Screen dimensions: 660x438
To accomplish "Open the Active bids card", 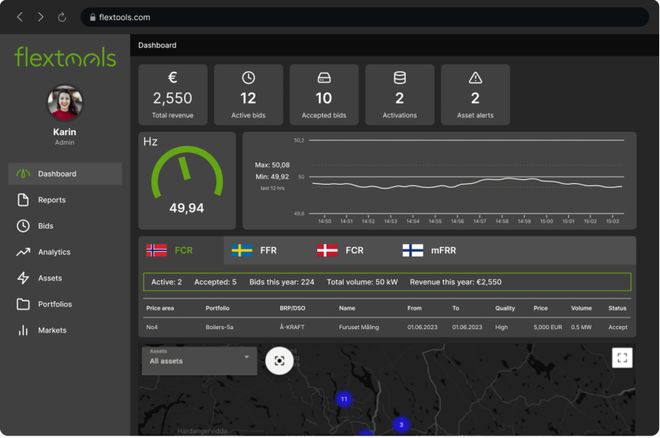I will (248, 95).
